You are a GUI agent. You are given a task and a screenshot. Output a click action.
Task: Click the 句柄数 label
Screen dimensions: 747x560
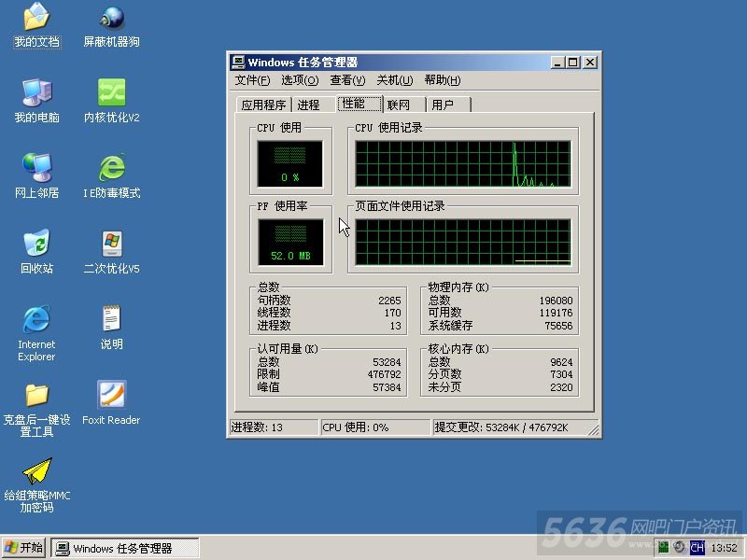click(x=274, y=301)
